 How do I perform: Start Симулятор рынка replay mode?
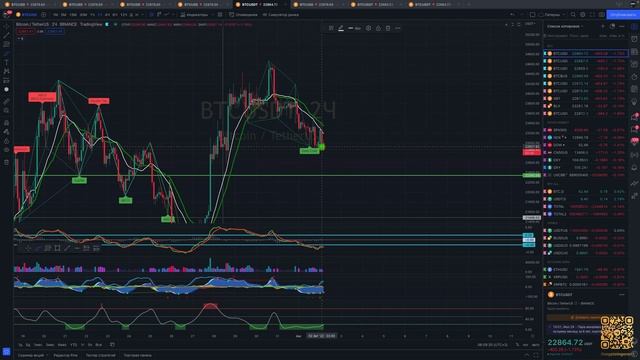(280, 15)
